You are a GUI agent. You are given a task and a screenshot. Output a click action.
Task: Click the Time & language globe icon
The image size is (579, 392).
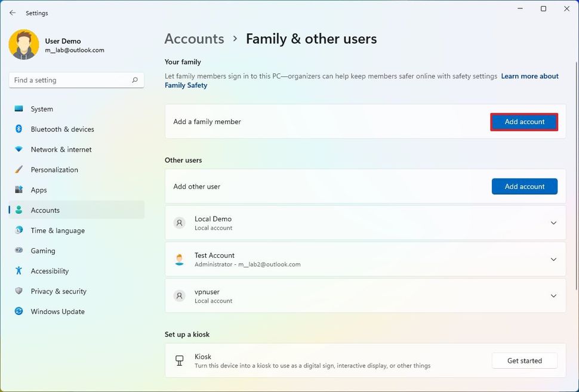(x=19, y=231)
